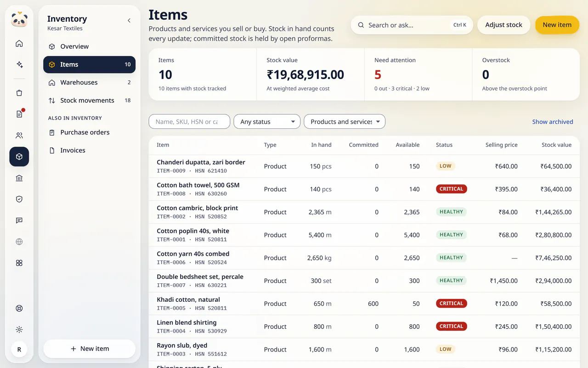Open Invoices link in sidebar
This screenshot has height=368, width=588.
[x=89, y=150]
